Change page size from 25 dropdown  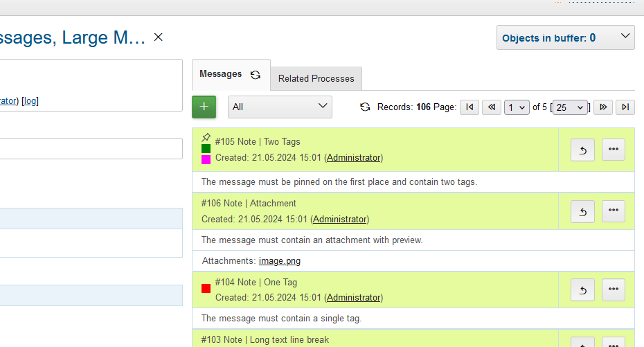point(571,107)
